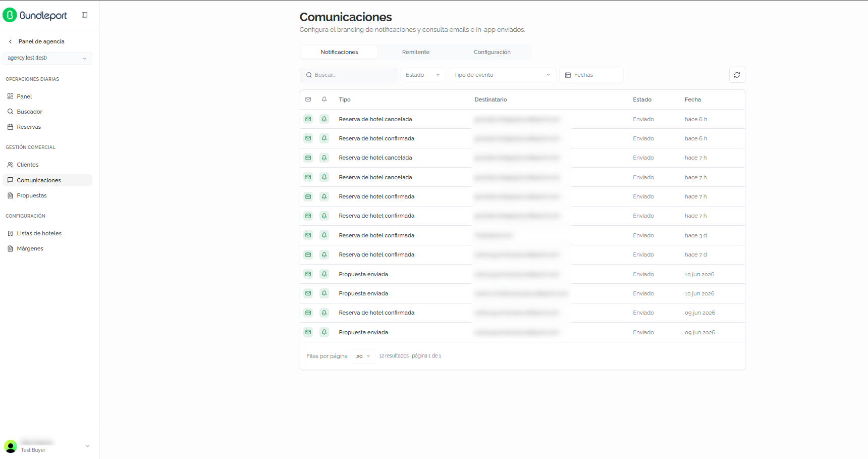Screen dimensions: 868x459
Task: Click bell icon of the 'hace 3 d' row
Action: tap(324, 235)
